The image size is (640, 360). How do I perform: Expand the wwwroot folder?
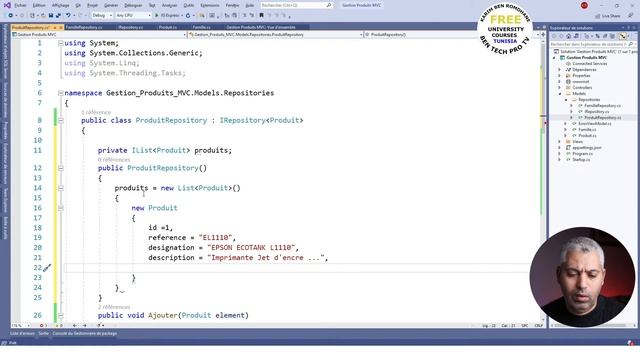tap(560, 82)
